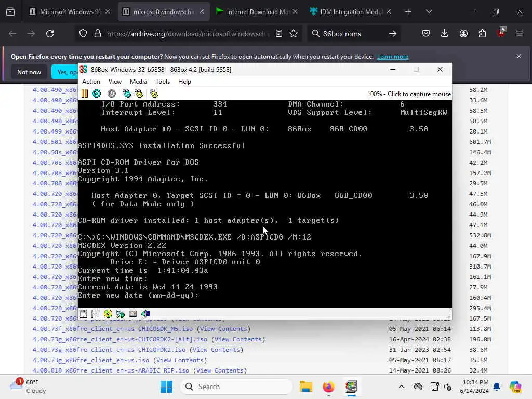Open Copilot icon in the taskbar
532x399 pixels.
pos(515,387)
